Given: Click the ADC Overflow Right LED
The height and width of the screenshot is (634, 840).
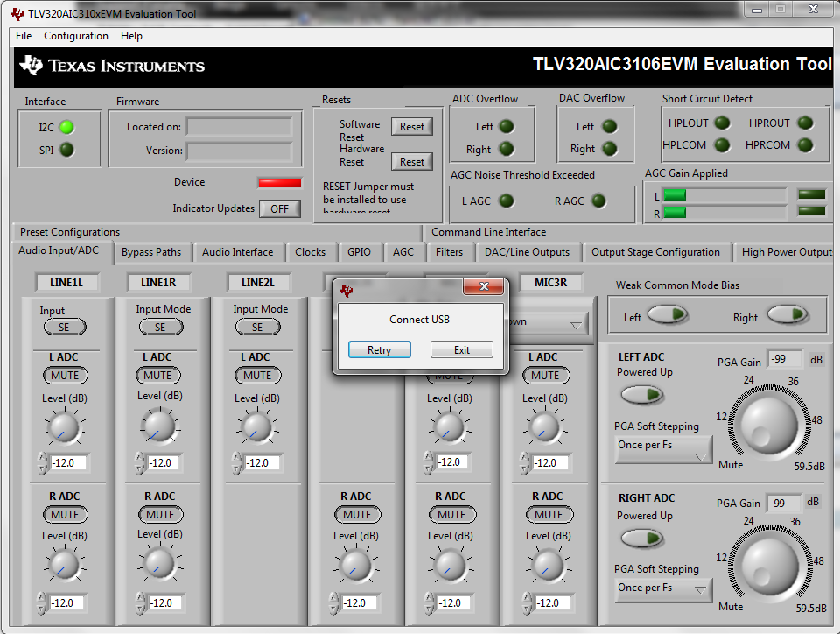Looking at the screenshot, I should tap(507, 149).
